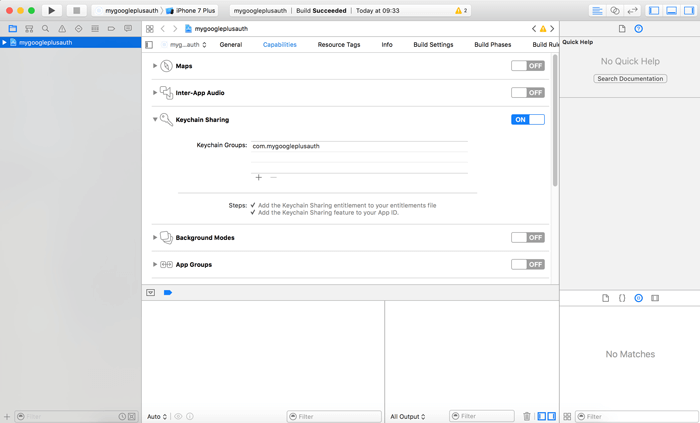
Task: Expand the Background Modes section
Action: tap(155, 238)
